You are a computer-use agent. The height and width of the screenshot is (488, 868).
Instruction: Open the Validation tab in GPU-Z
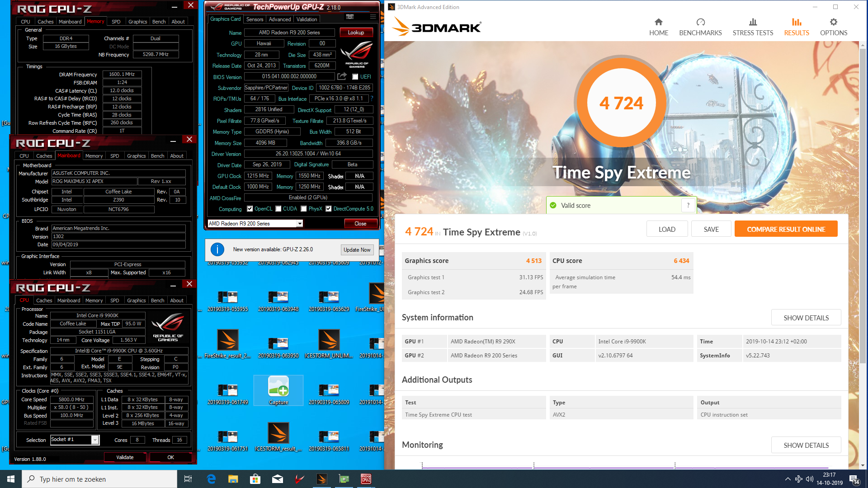307,19
